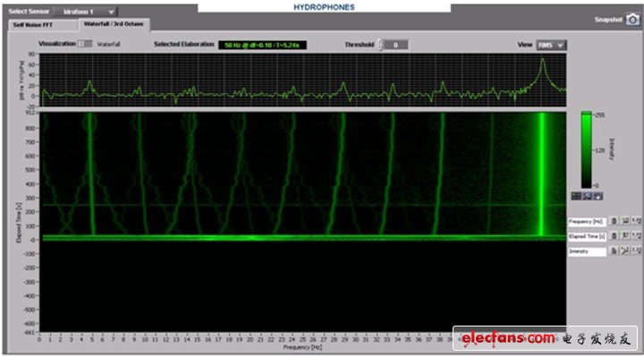Open Frequency axis format menu
The height and width of the screenshot is (356, 644).
pos(636,222)
